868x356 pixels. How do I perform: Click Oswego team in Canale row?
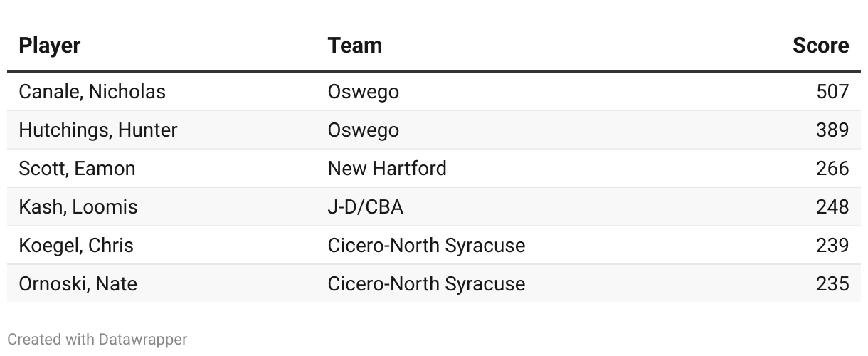click(x=363, y=92)
